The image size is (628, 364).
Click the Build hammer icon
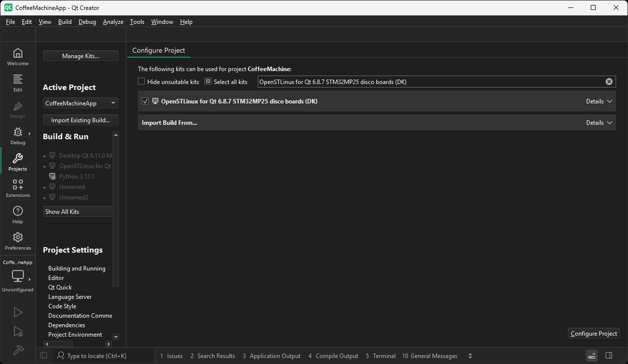[17, 350]
